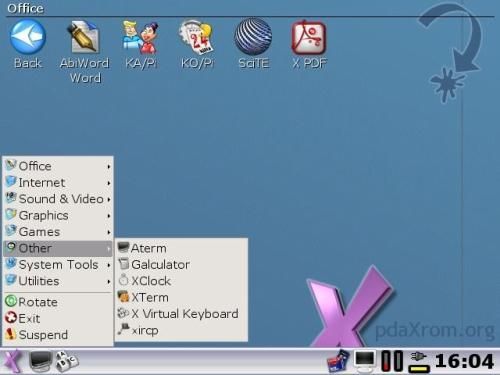Choose Exit from the start menu
Screen dimensions: 500x375
[x=58, y=318]
